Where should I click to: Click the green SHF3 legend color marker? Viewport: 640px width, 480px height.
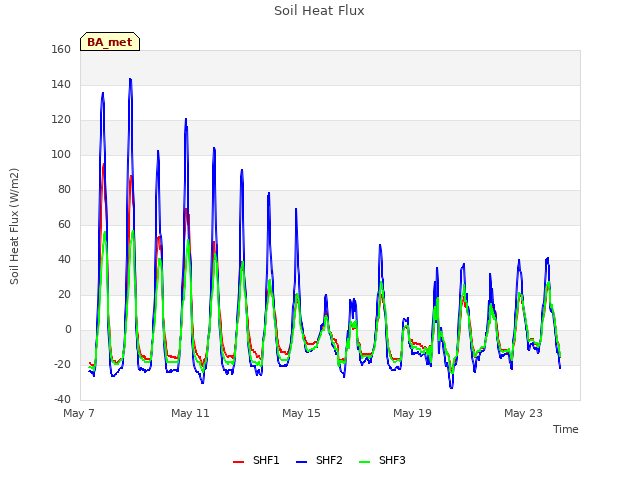364,462
